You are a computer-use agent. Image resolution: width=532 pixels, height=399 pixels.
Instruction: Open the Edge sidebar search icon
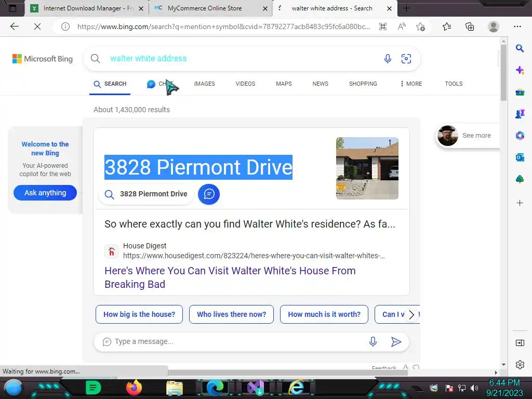click(x=520, y=48)
